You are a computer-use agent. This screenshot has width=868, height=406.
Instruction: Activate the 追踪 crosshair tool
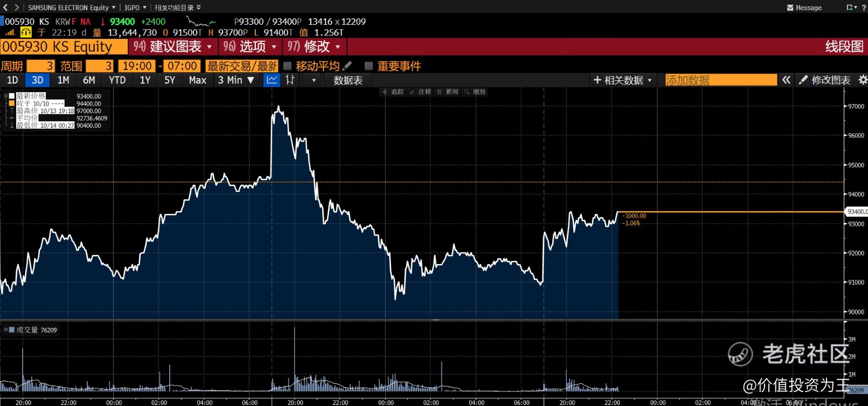pyautogui.click(x=393, y=92)
